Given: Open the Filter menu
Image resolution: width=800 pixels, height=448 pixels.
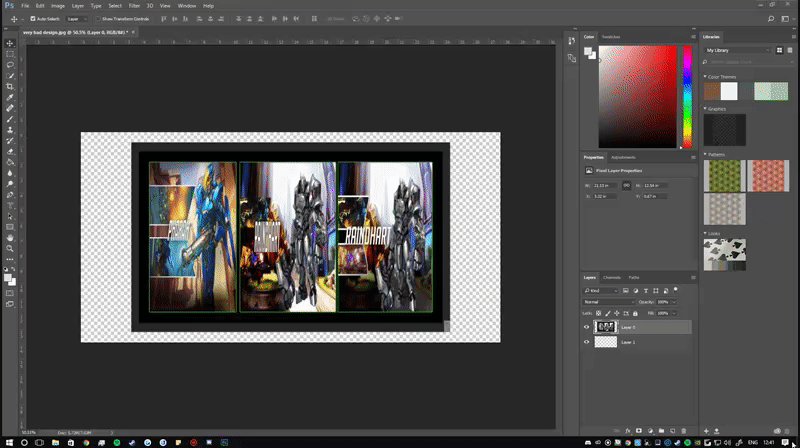Looking at the screenshot, I should [134, 6].
